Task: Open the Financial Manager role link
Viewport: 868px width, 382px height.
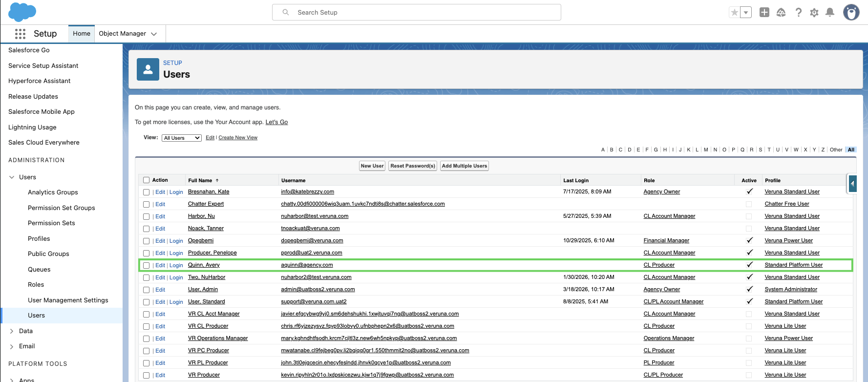Action: [x=666, y=241]
